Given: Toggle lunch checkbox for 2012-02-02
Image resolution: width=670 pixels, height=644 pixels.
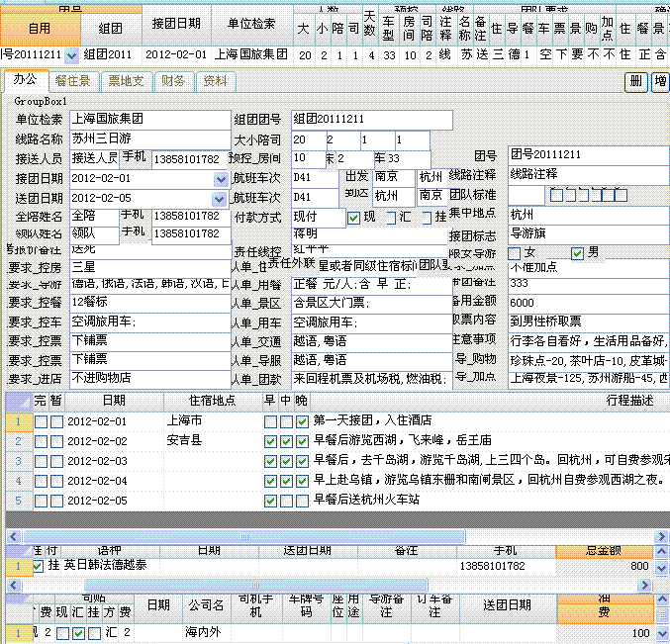Looking at the screenshot, I should (286, 441).
